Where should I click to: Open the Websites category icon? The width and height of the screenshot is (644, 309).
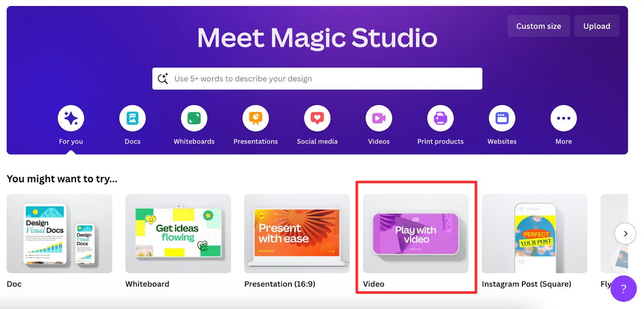pyautogui.click(x=502, y=118)
